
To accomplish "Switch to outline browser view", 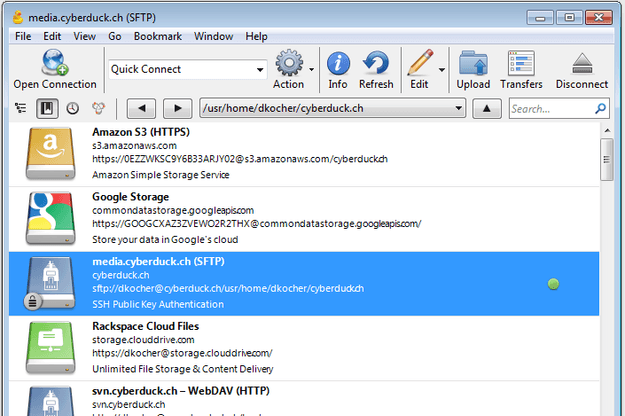I will (x=20, y=108).
